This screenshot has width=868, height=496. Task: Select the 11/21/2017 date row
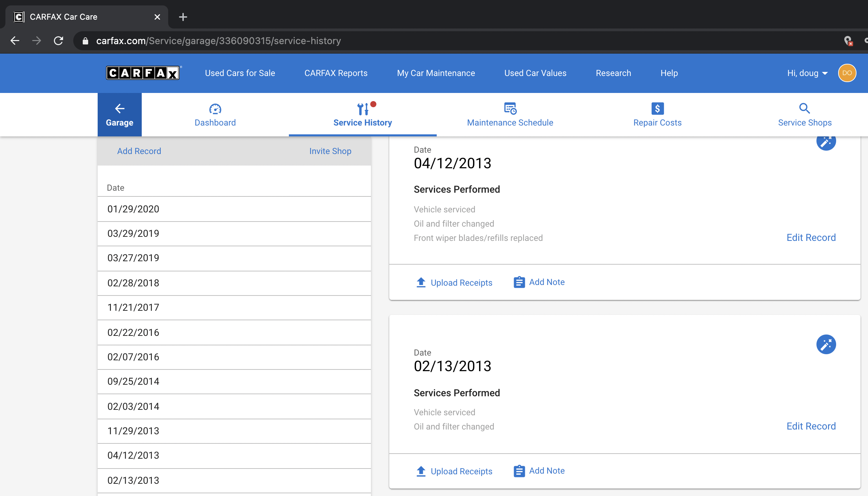click(x=234, y=308)
